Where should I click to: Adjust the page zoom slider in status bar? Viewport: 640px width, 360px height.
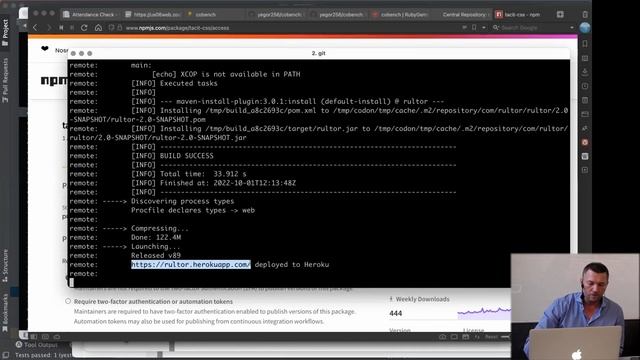(x=505, y=337)
